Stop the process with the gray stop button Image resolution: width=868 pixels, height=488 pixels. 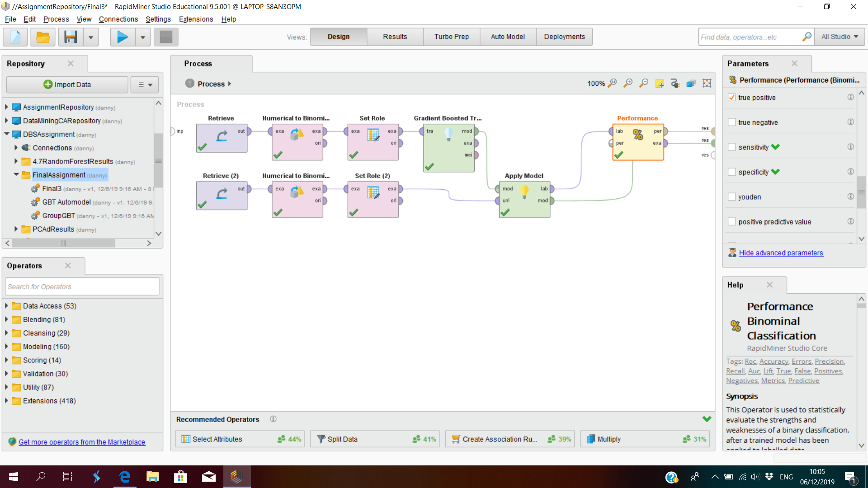click(166, 37)
